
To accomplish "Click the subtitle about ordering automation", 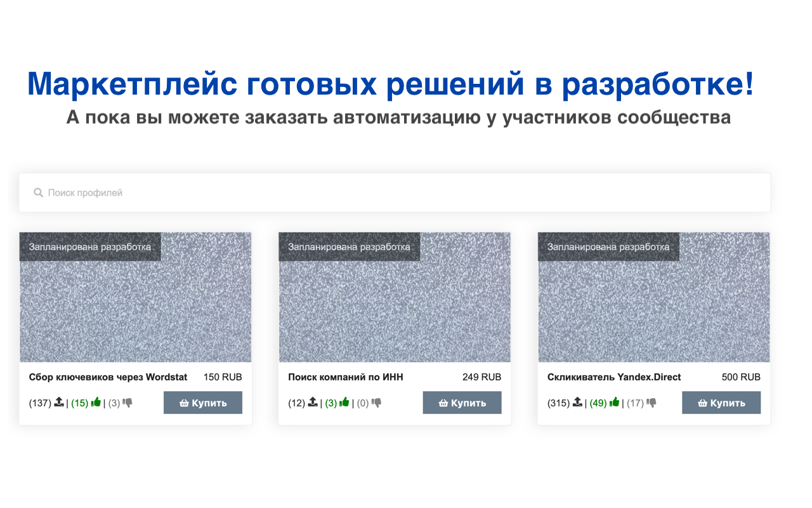I will [398, 117].
